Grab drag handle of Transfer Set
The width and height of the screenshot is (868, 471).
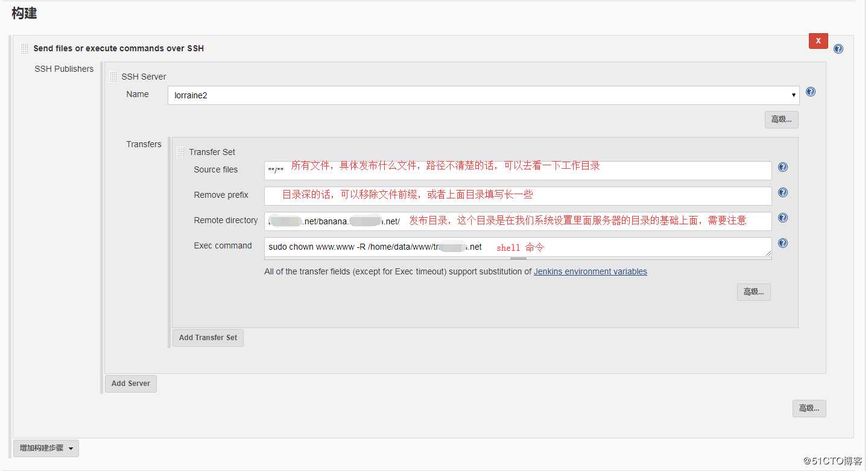[180, 152]
